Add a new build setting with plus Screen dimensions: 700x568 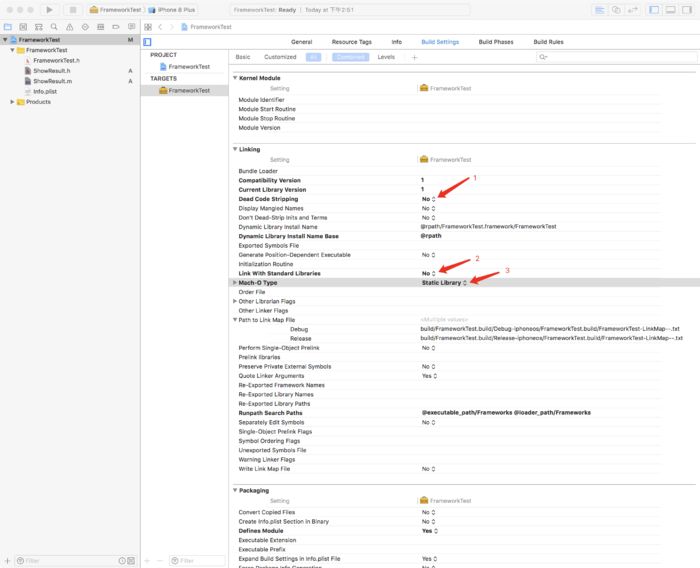pos(414,57)
